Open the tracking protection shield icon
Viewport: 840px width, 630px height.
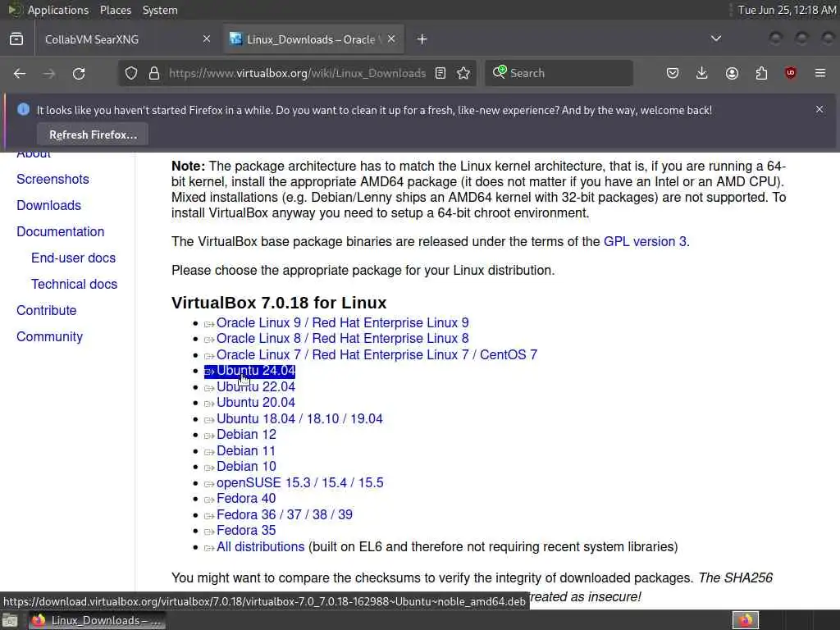[131, 73]
